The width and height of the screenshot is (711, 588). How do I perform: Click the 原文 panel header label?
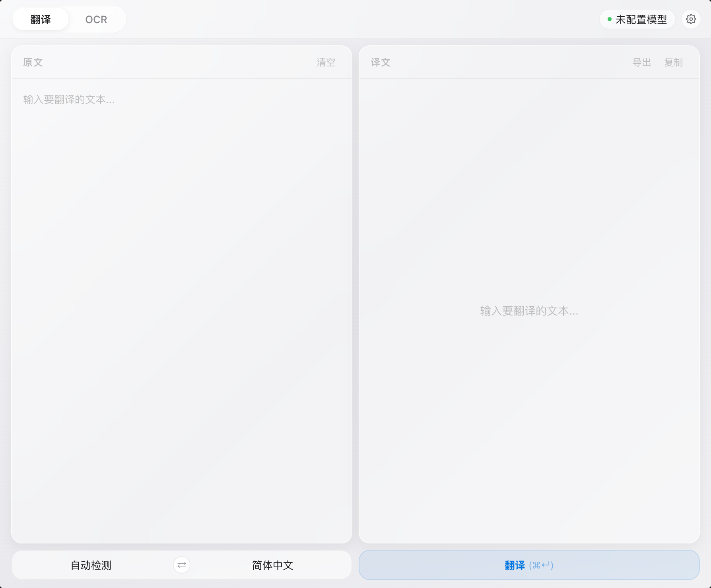33,62
